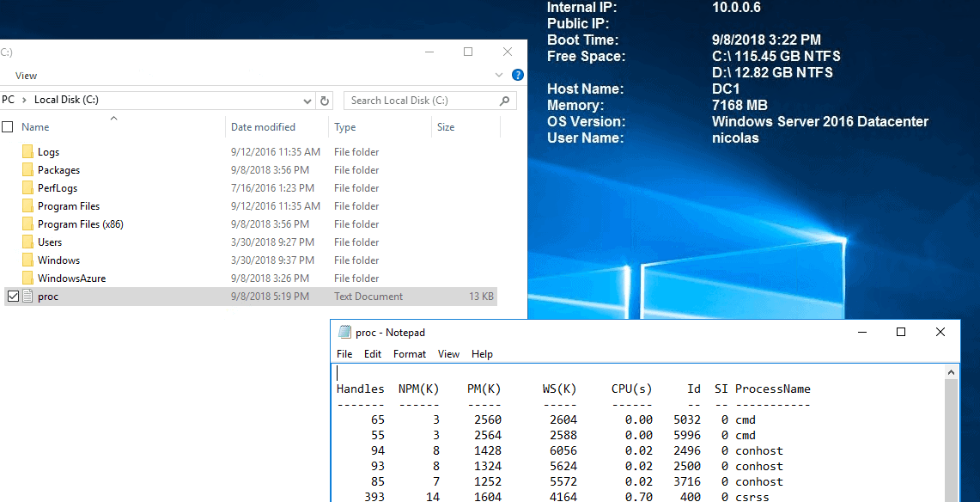Click the Notepad vertical scrollbar up arrow
Image resolution: width=980 pixels, height=502 pixels.
(952, 372)
